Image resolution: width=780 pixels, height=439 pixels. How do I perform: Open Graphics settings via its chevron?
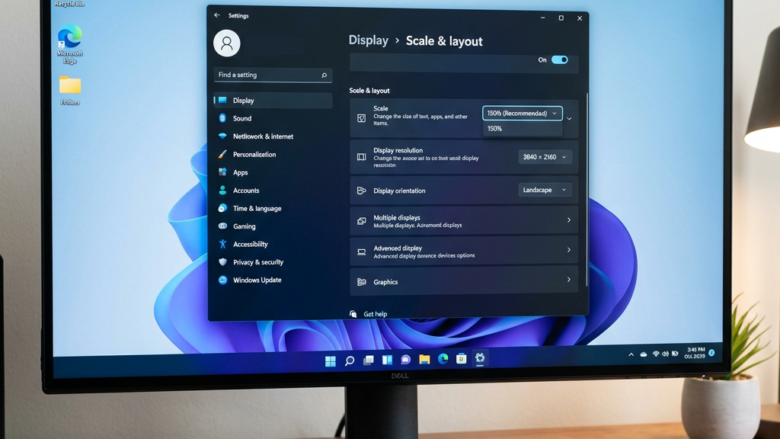click(x=569, y=280)
